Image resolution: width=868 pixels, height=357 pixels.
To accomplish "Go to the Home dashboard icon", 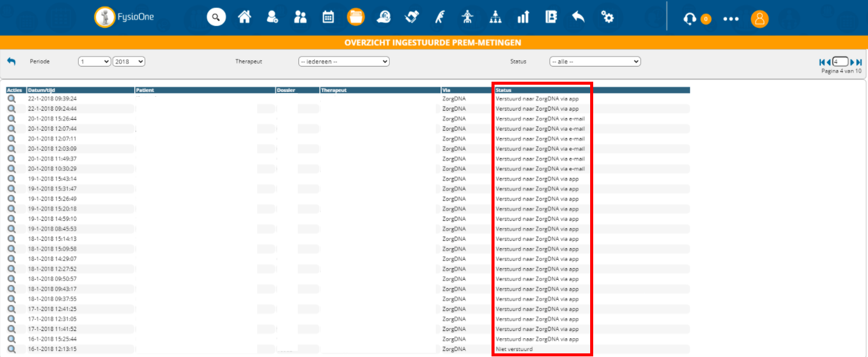I will [245, 17].
